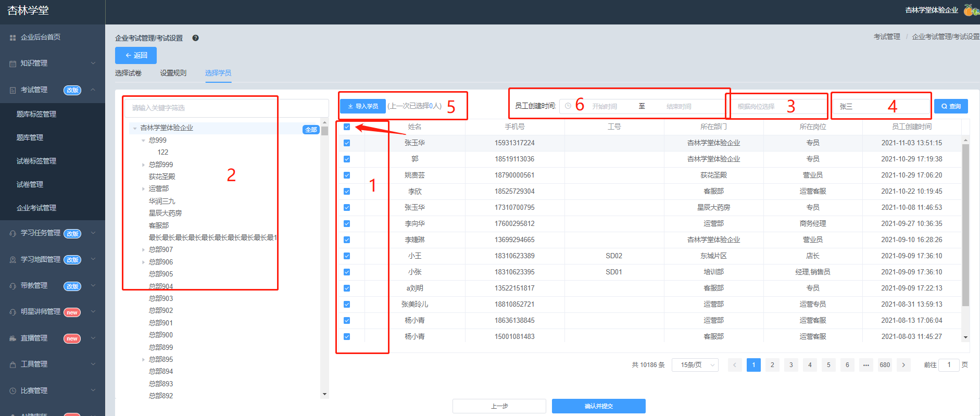Switch to the 选择试卷 tab

[x=128, y=73]
